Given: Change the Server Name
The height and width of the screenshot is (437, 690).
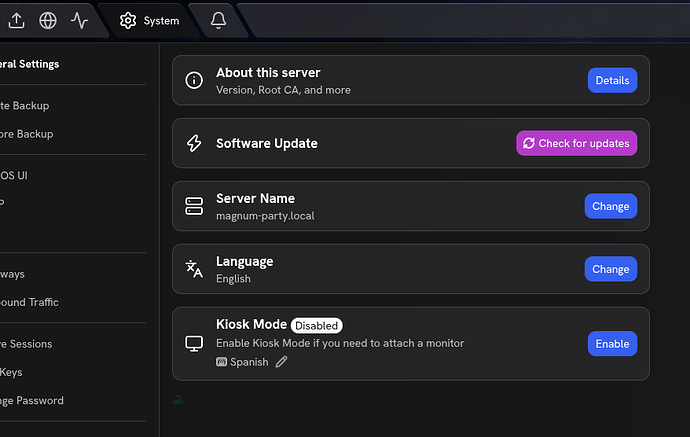Looking at the screenshot, I should pos(610,206).
